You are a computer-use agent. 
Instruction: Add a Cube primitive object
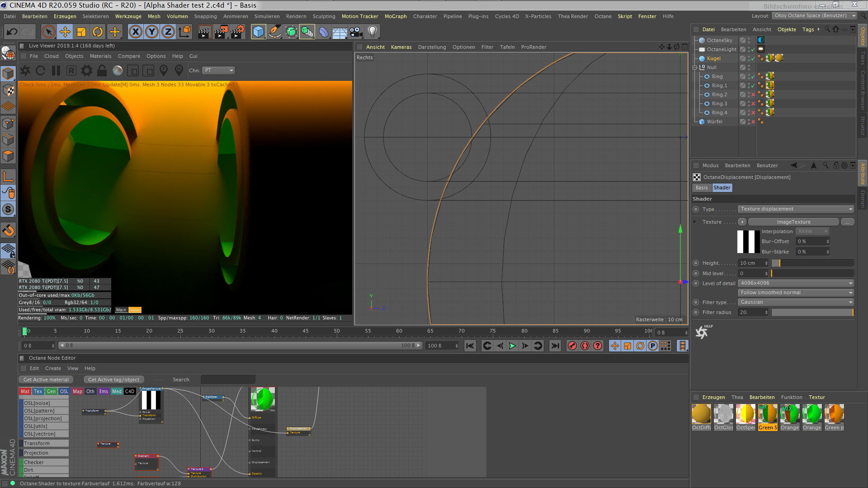click(258, 32)
